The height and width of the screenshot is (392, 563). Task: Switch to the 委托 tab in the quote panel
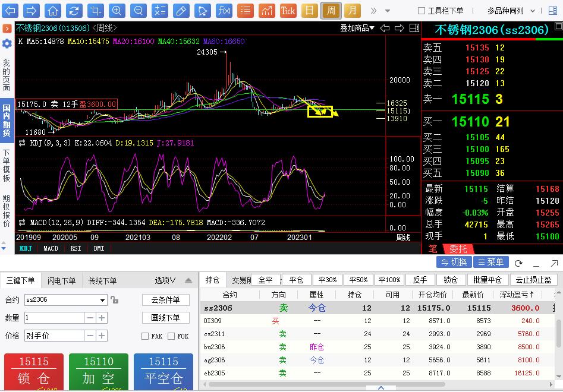(458, 249)
